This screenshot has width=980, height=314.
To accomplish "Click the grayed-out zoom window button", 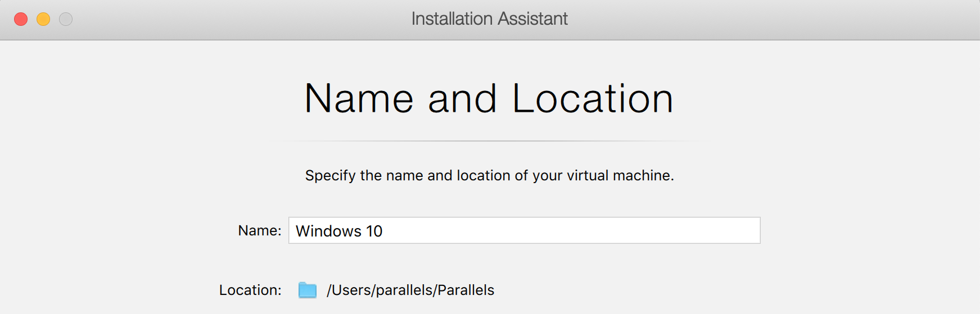I will (66, 19).
